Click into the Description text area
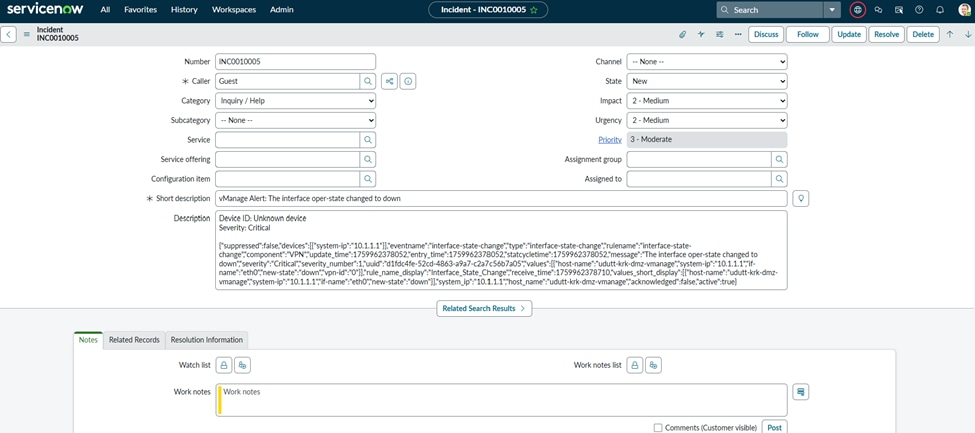The height and width of the screenshot is (433, 975). (x=501, y=250)
